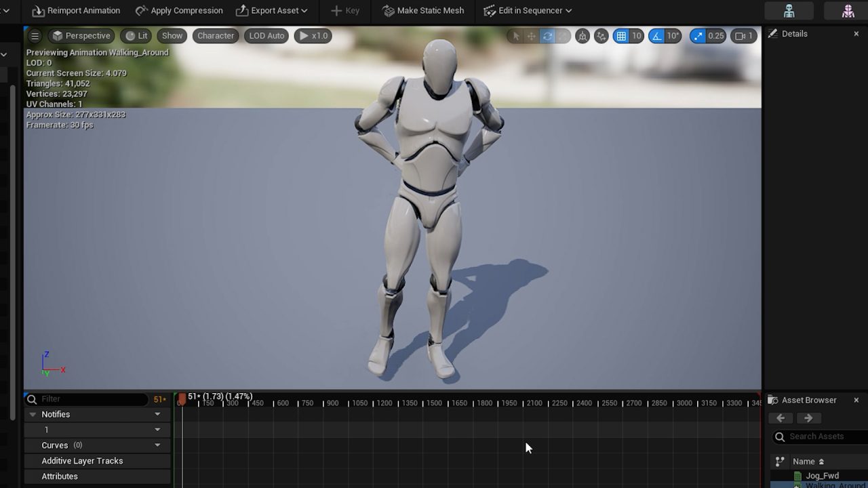Screen dimensions: 868x488
Task: Open the Export Asset dropdown
Action: [271, 10]
